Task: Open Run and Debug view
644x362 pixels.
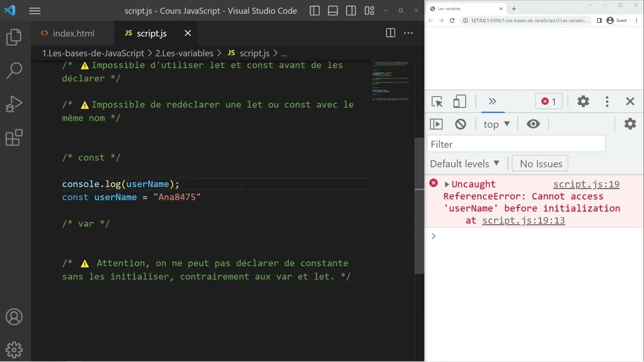Action: 14,104
